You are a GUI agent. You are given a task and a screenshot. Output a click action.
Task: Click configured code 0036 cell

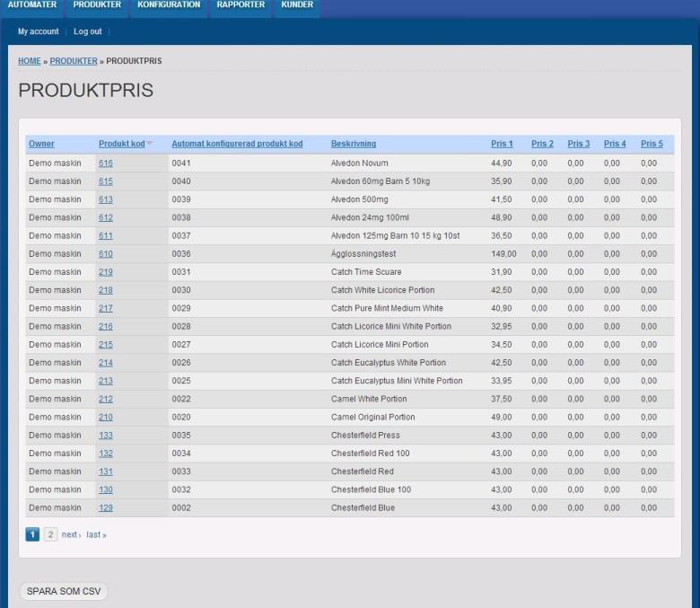pos(181,254)
